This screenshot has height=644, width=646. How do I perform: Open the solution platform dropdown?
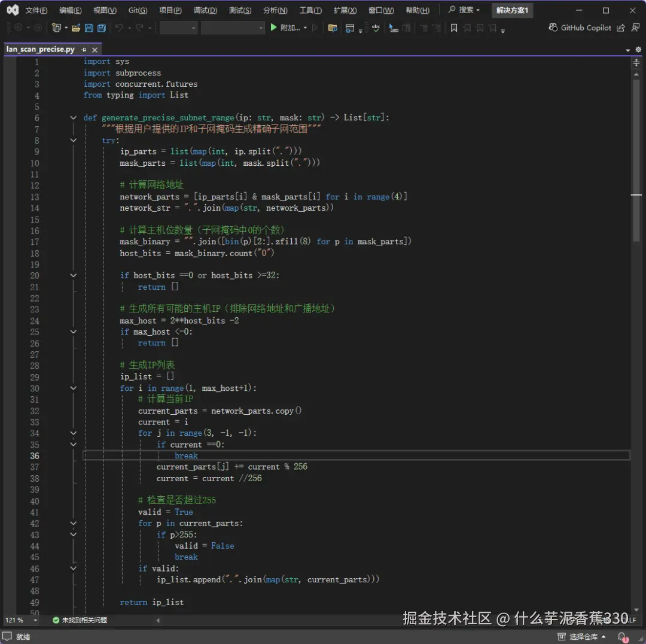click(233, 28)
